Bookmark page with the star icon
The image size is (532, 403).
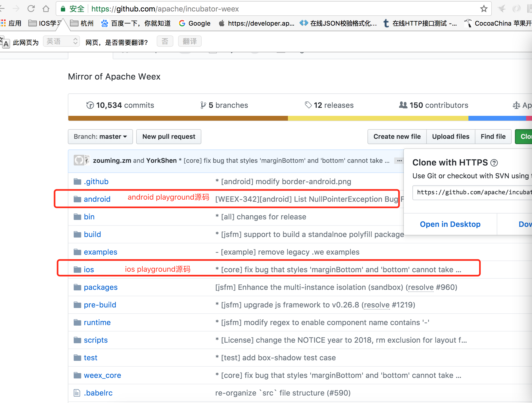pos(484,9)
